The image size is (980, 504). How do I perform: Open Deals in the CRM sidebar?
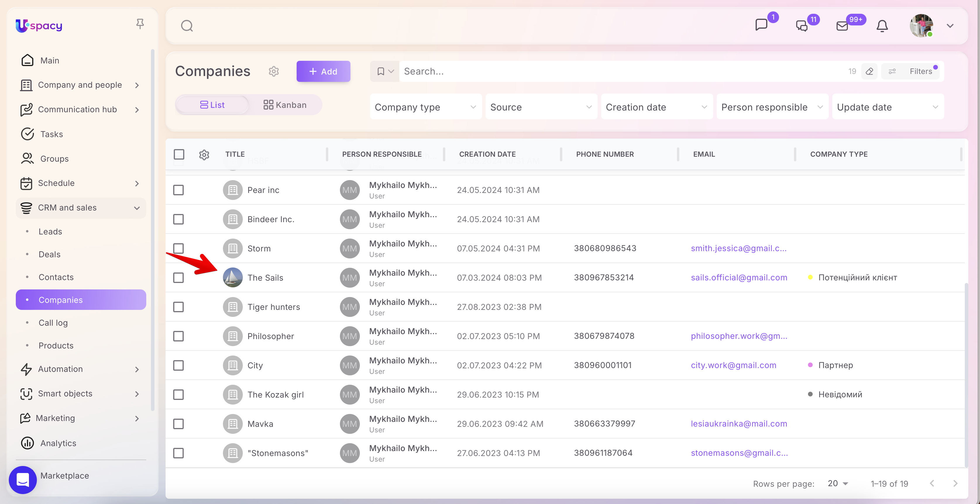(49, 254)
